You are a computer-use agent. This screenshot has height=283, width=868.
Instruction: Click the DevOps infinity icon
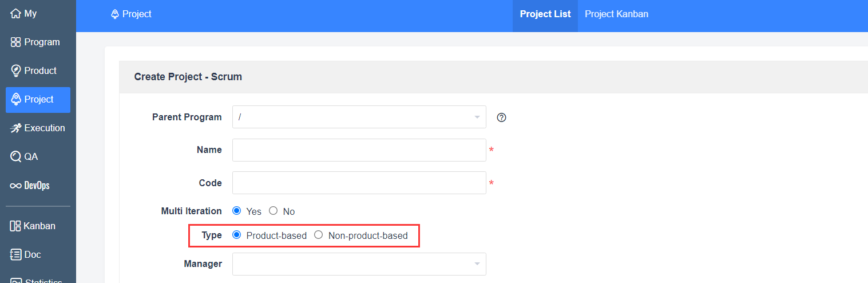click(16, 186)
